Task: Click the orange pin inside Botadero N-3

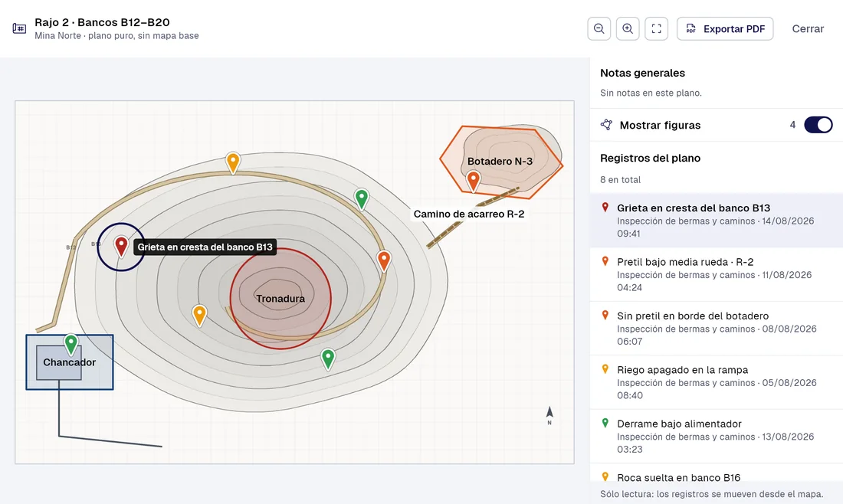Action: tap(473, 181)
